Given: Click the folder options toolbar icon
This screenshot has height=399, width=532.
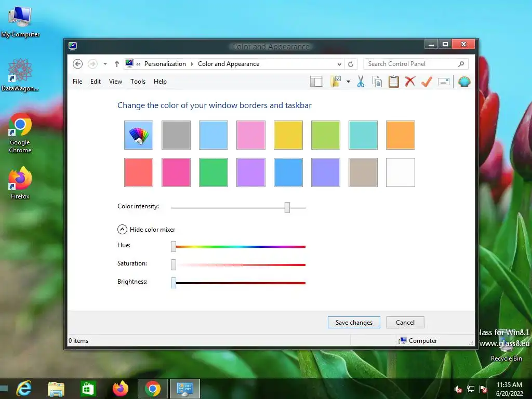Looking at the screenshot, I should (336, 82).
